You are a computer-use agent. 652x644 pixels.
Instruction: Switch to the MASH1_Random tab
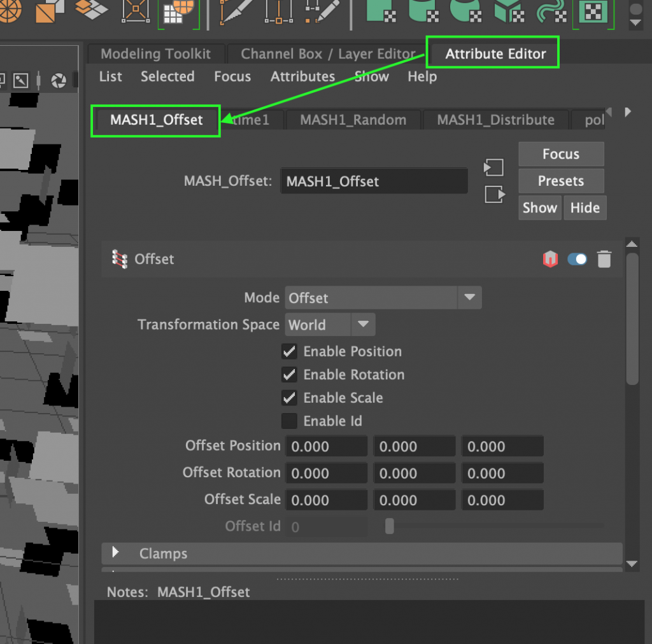353,119
